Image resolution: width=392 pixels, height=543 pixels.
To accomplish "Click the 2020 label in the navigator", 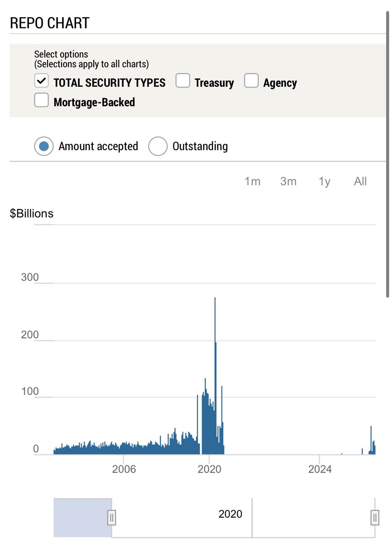I will coord(230,514).
